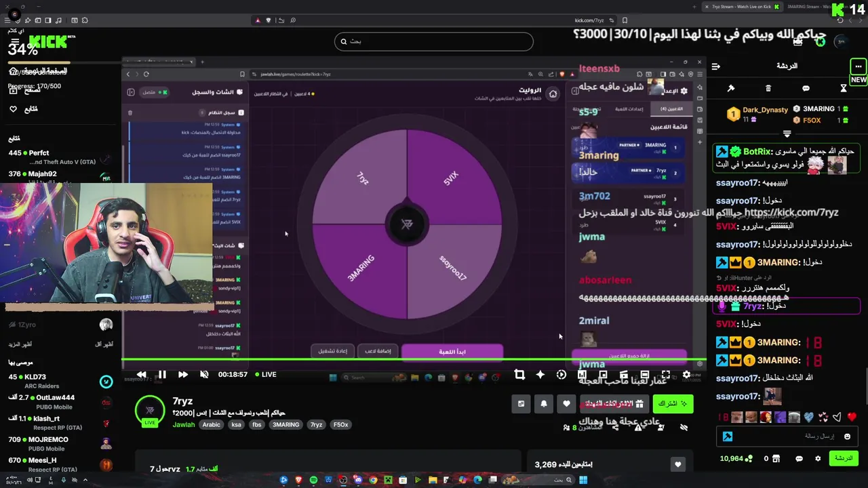Select the F5Ox tag
The height and width of the screenshot is (488, 868).
[x=340, y=425]
